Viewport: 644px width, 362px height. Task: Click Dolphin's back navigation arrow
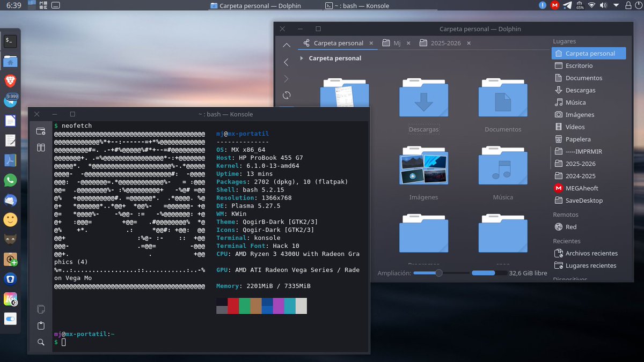(x=286, y=62)
